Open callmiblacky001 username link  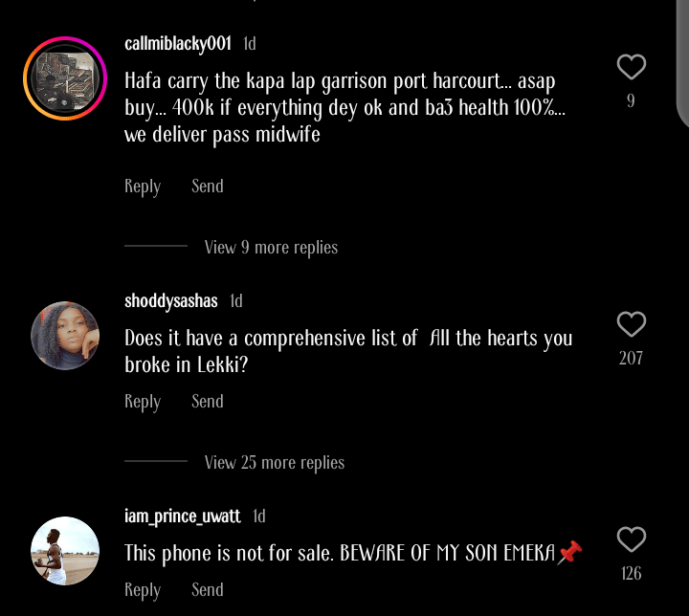178,43
